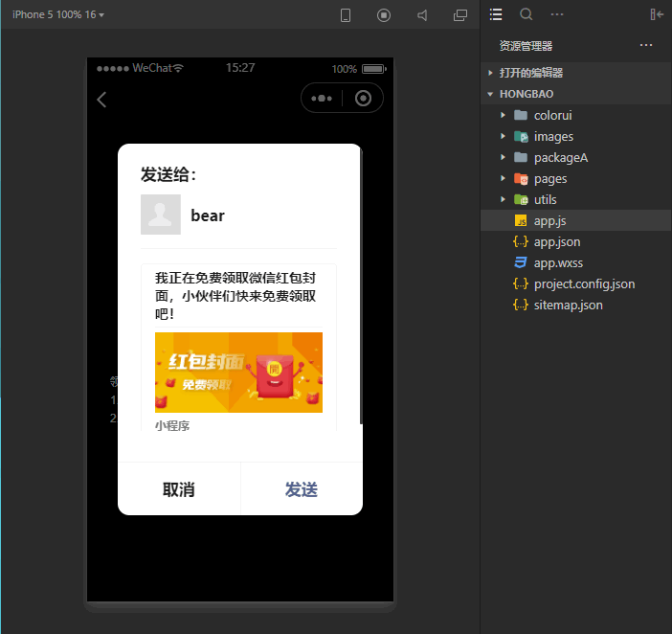Open project.config.json file

pos(576,283)
